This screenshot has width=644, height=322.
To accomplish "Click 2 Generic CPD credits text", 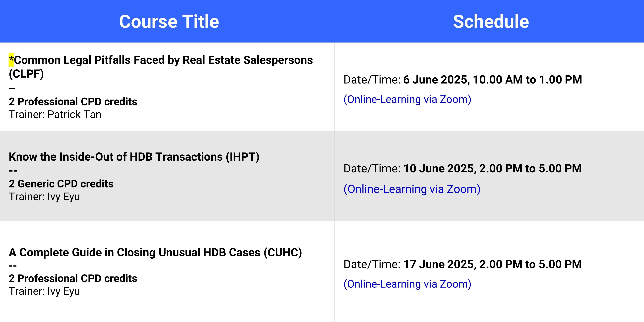I will pyautogui.click(x=61, y=184).
